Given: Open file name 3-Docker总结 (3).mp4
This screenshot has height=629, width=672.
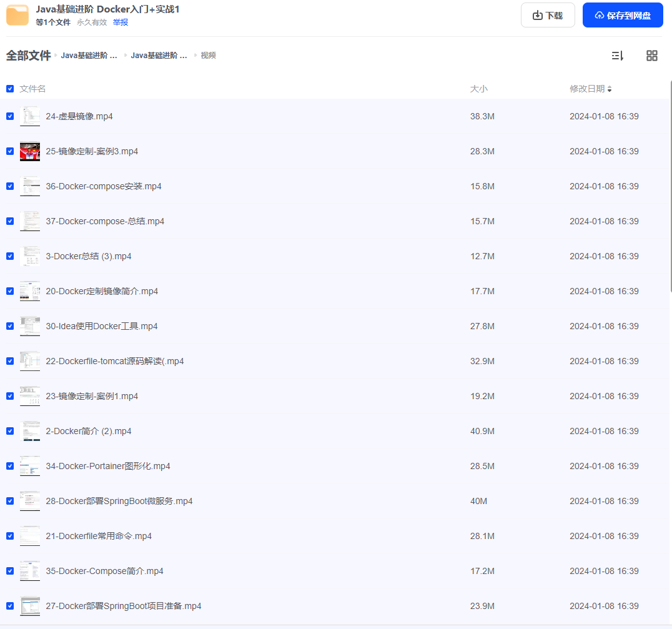Looking at the screenshot, I should click(x=89, y=256).
